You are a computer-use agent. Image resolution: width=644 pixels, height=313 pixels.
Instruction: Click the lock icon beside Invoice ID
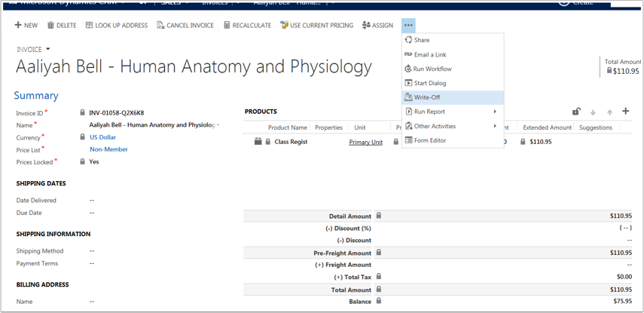click(83, 112)
